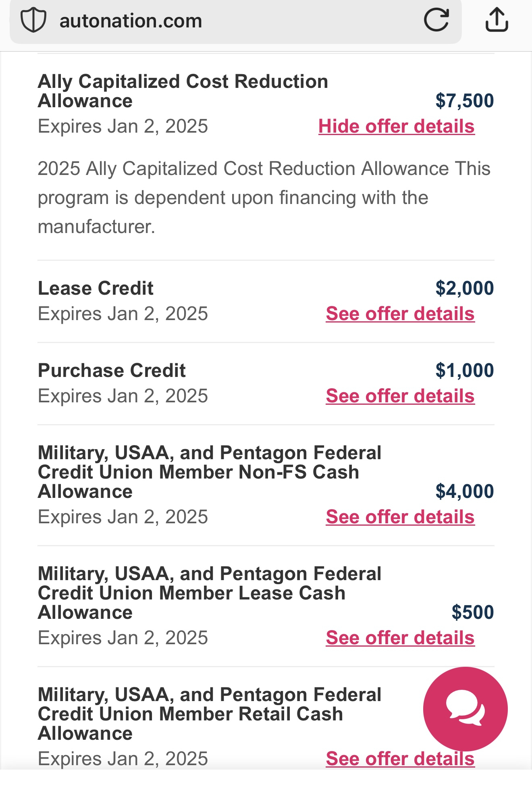See offer details for Lease Credit
The image size is (532, 795).
400,314
